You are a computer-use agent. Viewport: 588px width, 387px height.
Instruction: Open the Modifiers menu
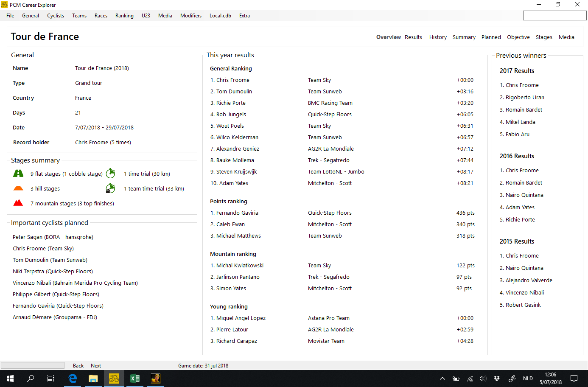[191, 16]
